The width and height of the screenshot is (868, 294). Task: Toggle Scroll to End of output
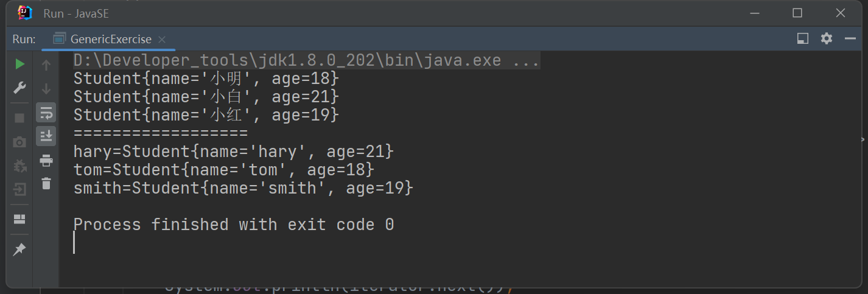tap(46, 136)
